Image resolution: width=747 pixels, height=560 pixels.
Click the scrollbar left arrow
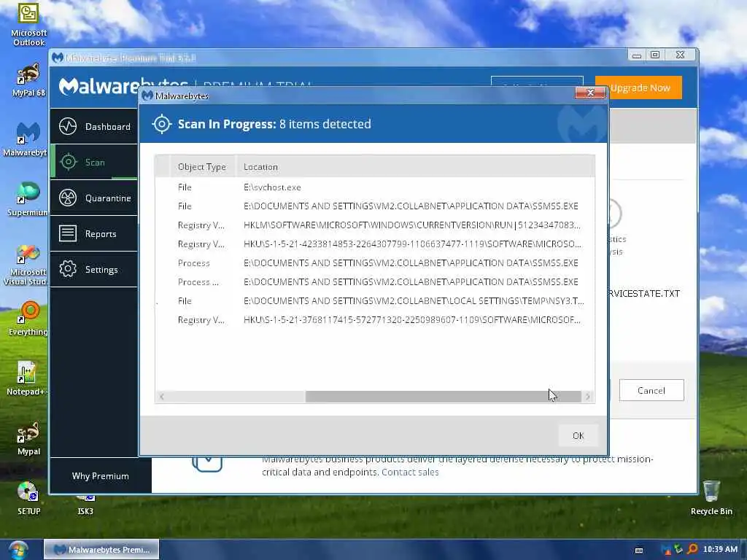pos(162,396)
